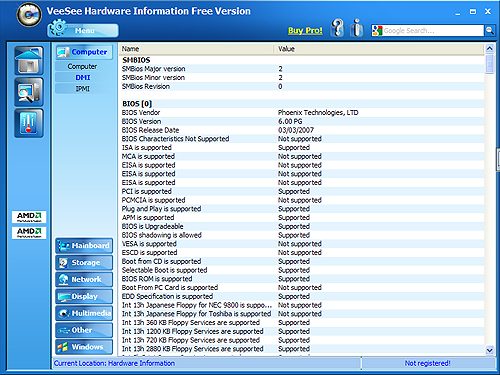Click the upper AMD logo badge

pyautogui.click(x=29, y=217)
